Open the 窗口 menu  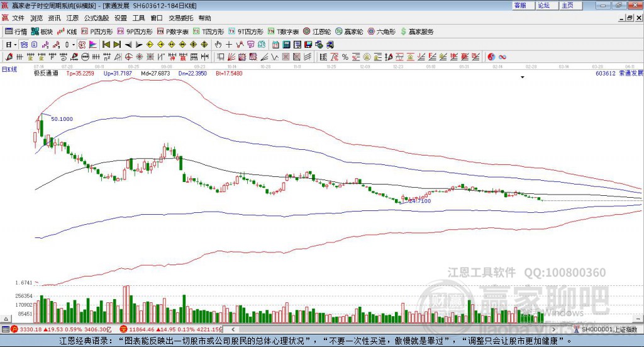[x=157, y=18]
